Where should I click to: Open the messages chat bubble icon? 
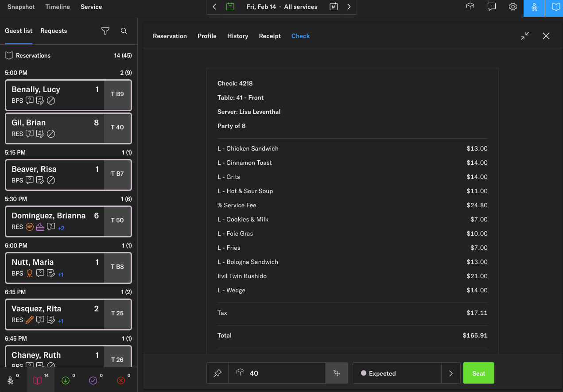pos(492,7)
